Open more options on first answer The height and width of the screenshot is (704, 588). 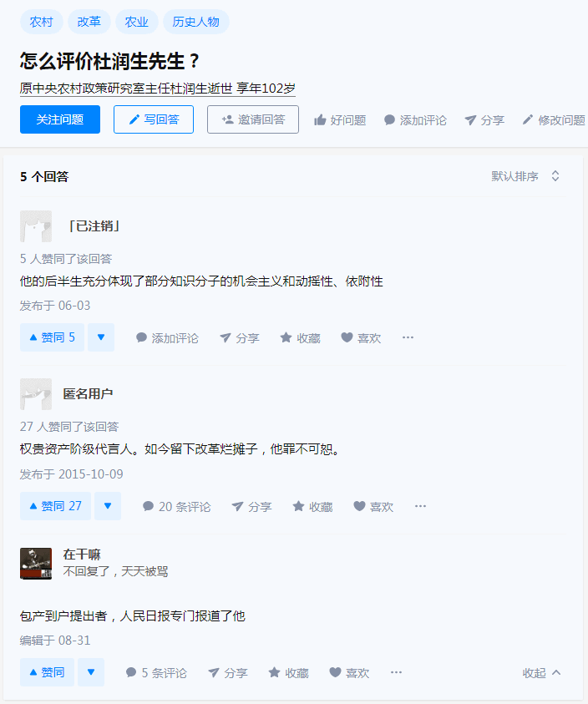[x=408, y=337]
